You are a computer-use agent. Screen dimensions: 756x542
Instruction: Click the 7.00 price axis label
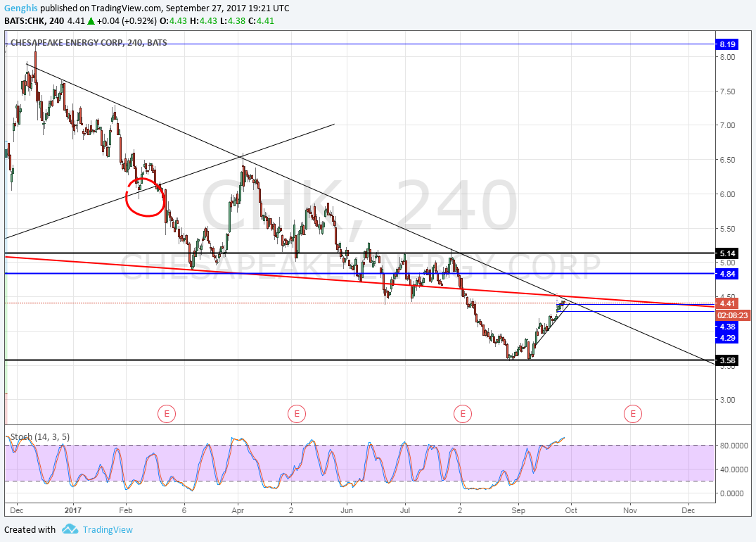point(728,125)
